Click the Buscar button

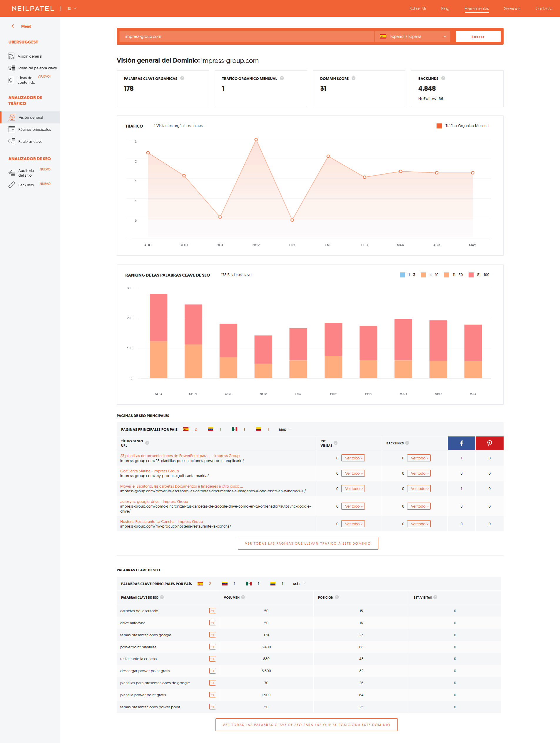coord(478,36)
